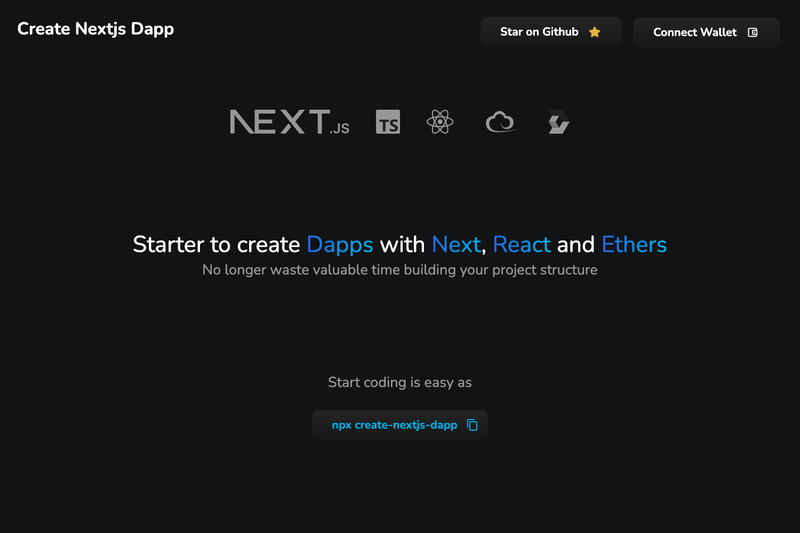The height and width of the screenshot is (533, 800).
Task: Click the Create Nextjs Dapp title
Action: 95,29
